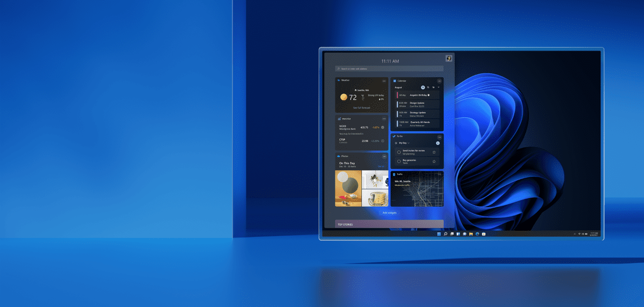Open Calendar widget more options menu
The width and height of the screenshot is (644, 307).
point(440,81)
